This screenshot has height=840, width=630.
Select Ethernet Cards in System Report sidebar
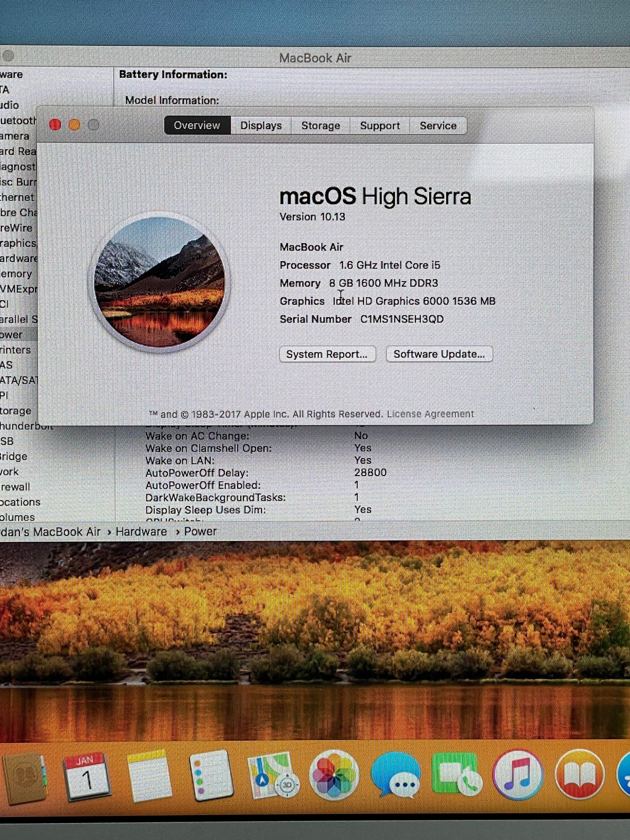point(17,197)
